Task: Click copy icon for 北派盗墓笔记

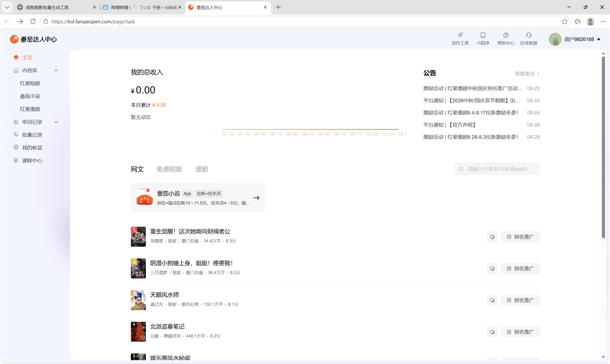Action: tap(492, 332)
